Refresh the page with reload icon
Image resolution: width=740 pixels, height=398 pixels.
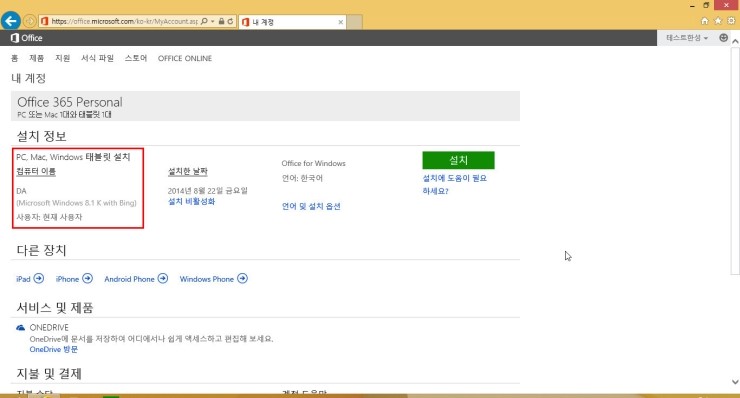click(x=230, y=21)
